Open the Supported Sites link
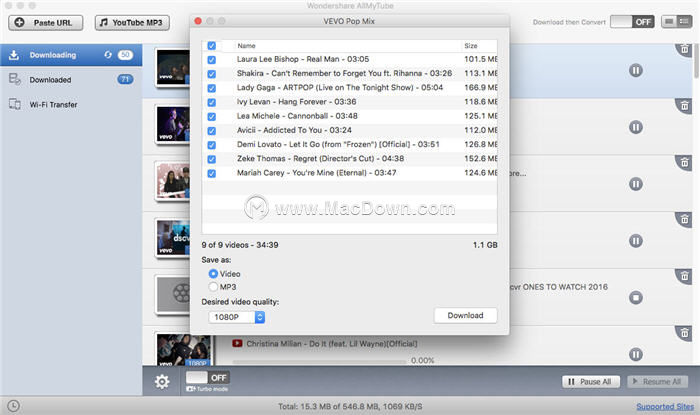 [x=665, y=407]
